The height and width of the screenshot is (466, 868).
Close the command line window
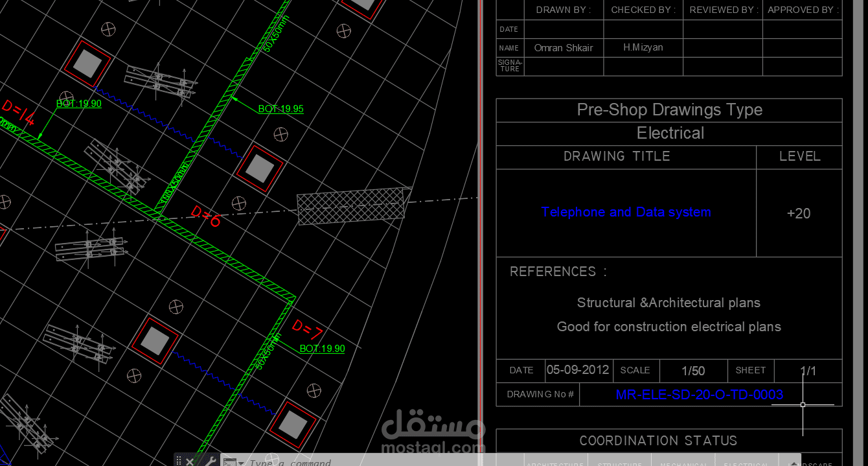(x=190, y=461)
